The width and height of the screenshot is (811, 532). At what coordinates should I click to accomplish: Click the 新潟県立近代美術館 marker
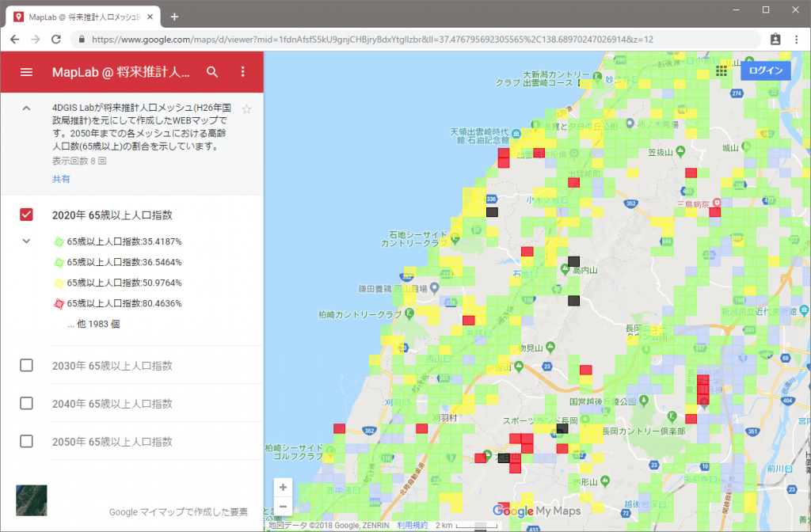803,310
